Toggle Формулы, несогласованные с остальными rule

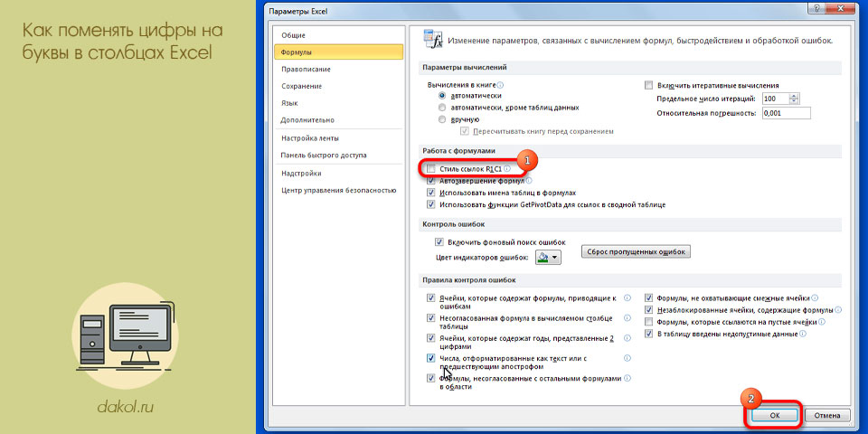pos(431,379)
